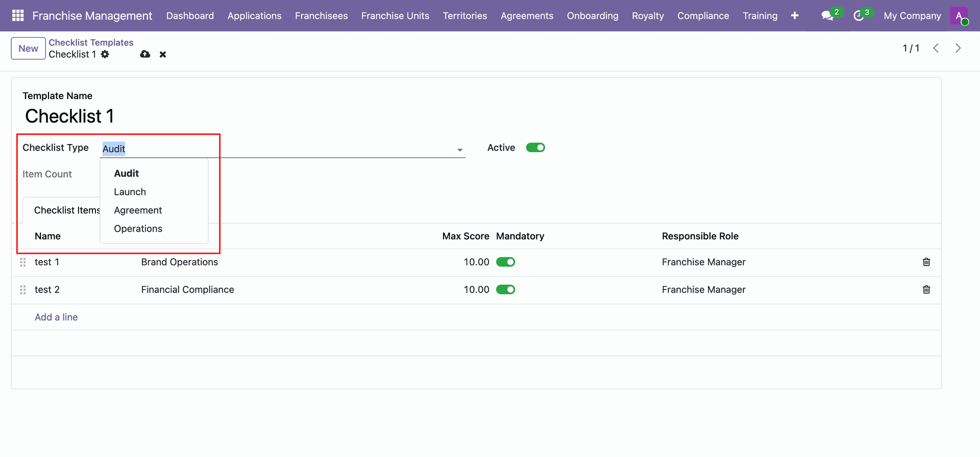This screenshot has width=980, height=457.
Task: Click Franchise Manager in the test 1 row
Action: point(703,262)
